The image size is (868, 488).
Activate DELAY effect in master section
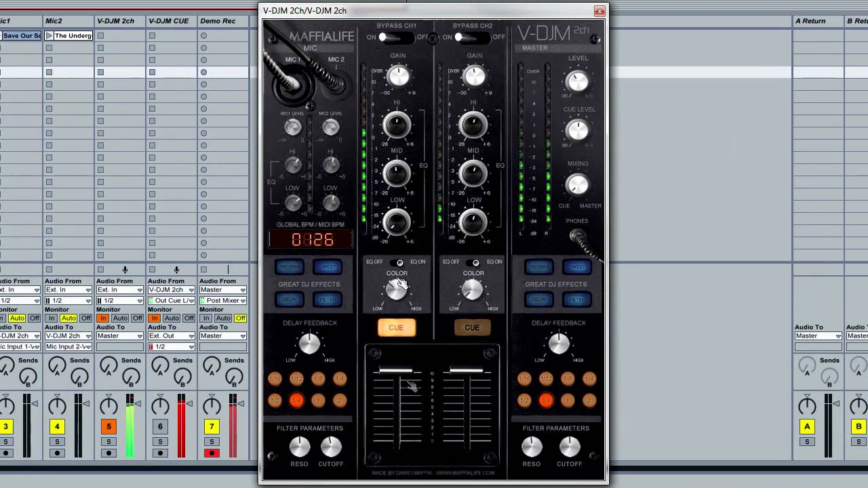pos(539,300)
